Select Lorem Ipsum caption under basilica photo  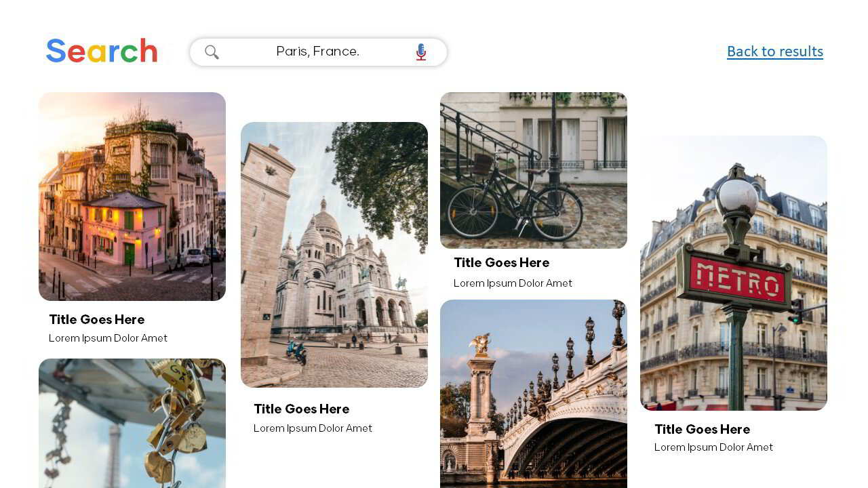[x=313, y=428]
